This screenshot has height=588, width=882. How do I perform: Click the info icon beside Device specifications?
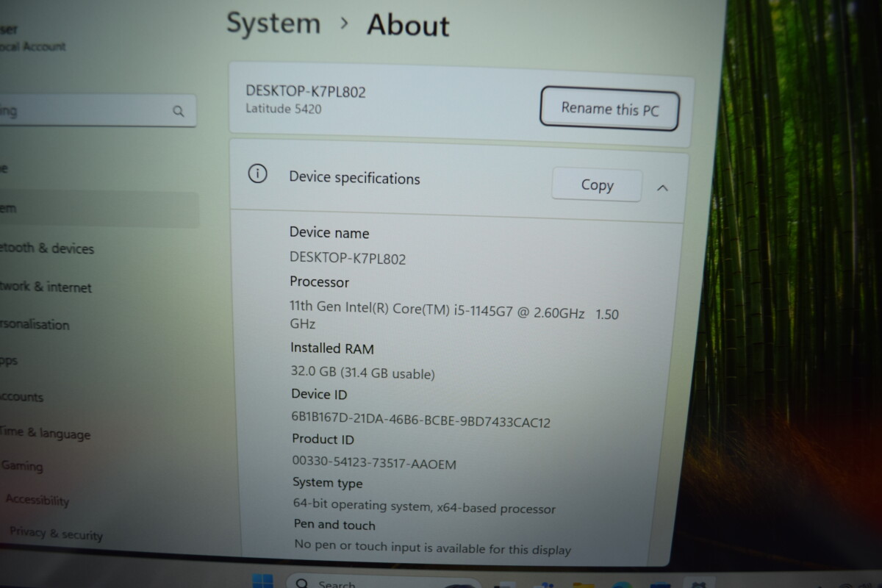[x=257, y=174]
